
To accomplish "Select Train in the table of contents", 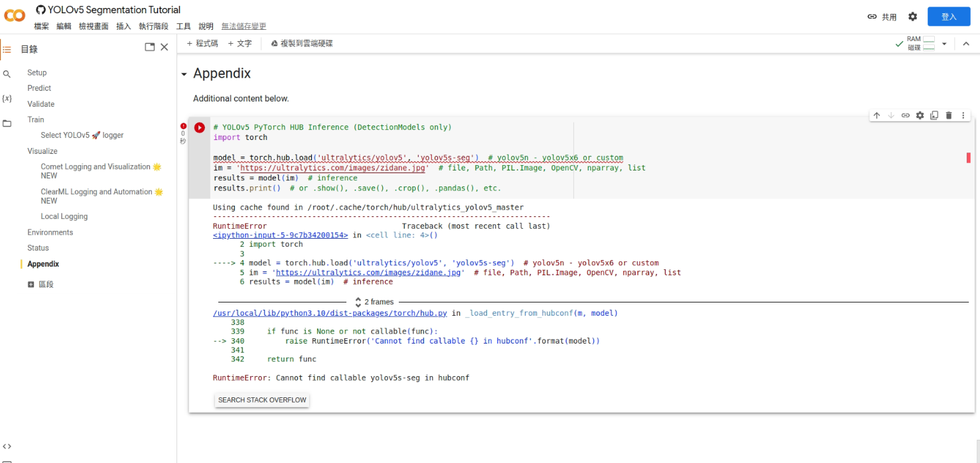I will 36,119.
